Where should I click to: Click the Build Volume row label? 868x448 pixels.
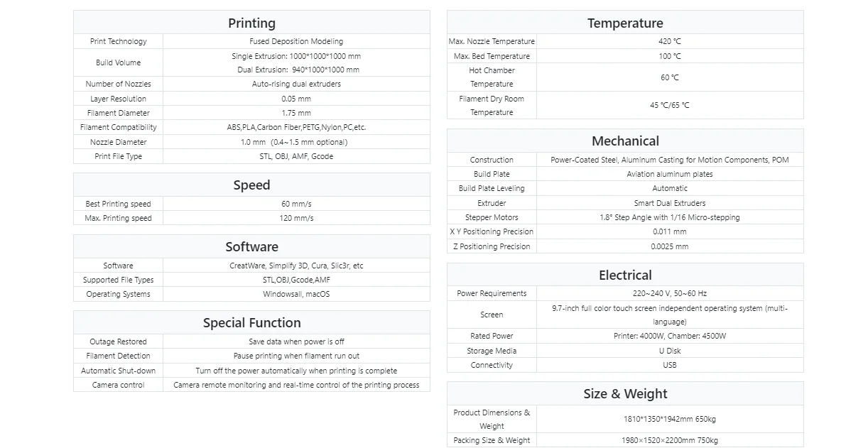pos(119,62)
